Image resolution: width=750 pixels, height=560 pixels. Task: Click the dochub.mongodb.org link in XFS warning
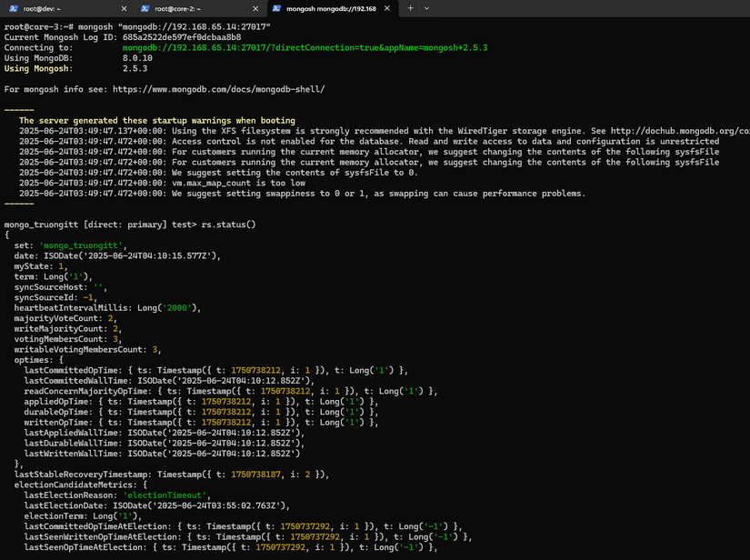680,131
